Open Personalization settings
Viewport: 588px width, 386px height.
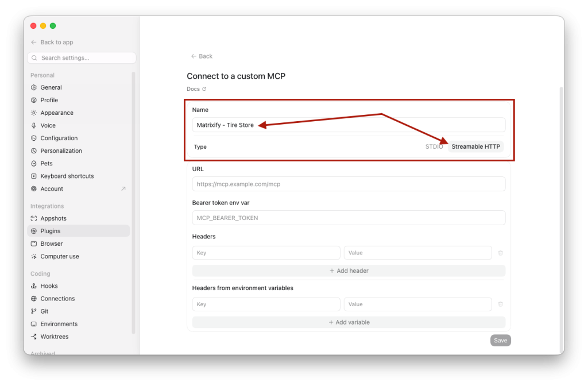(x=79, y=151)
